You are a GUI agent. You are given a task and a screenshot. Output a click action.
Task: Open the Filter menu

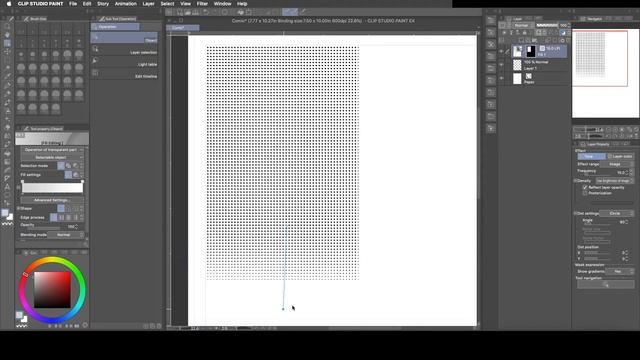[202, 4]
